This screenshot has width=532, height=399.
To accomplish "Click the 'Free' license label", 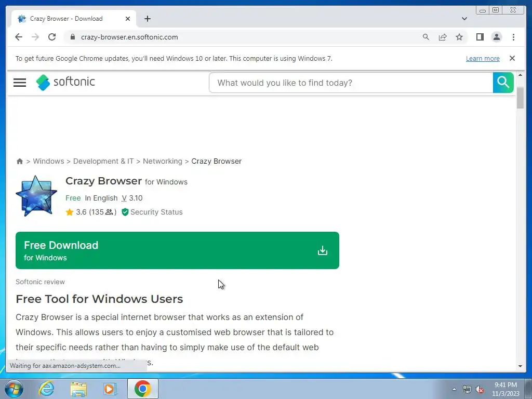I will point(73,198).
